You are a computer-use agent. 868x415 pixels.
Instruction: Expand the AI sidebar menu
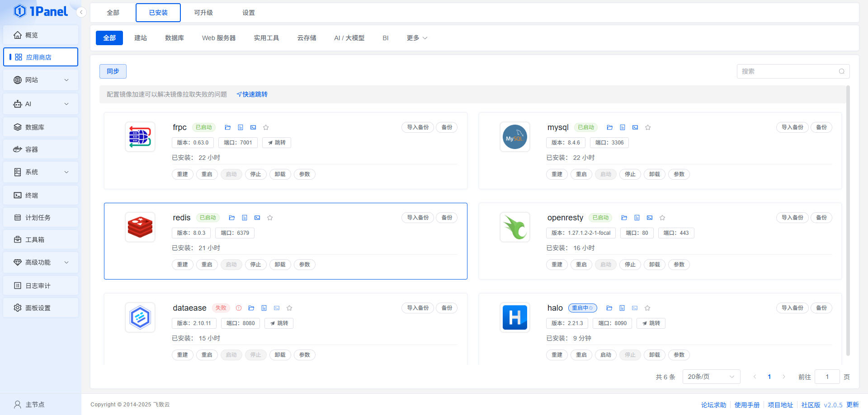[x=41, y=104]
